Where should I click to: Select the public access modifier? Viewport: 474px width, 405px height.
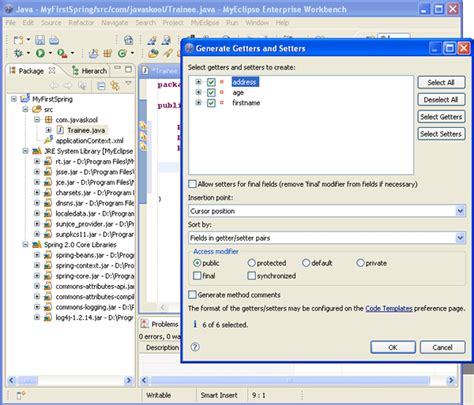[x=197, y=263]
